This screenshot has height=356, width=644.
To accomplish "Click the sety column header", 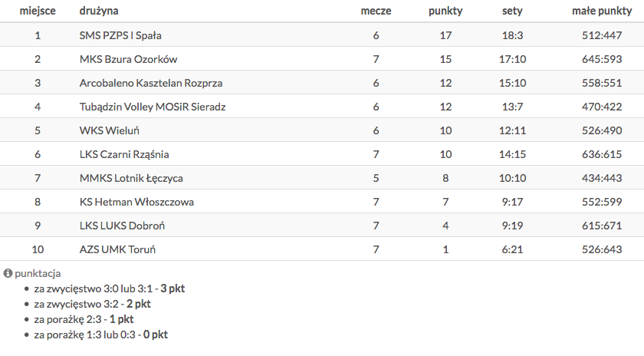I will [512, 12].
